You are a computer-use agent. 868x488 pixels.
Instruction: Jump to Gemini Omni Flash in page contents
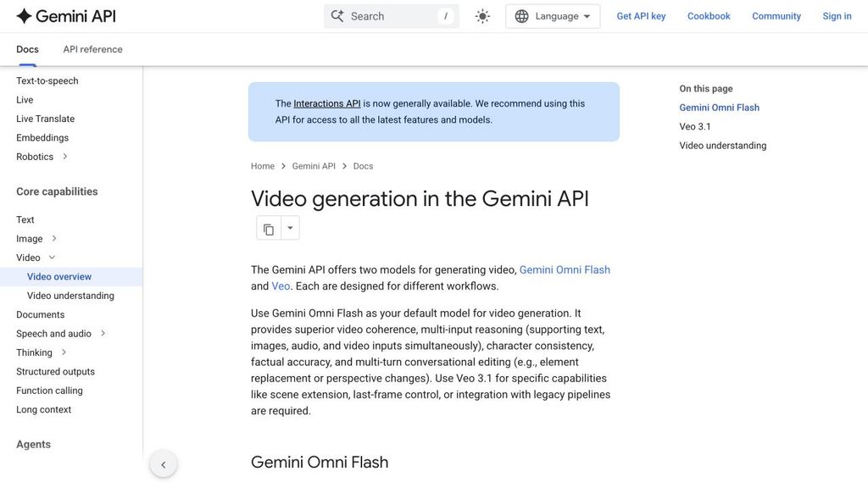point(719,108)
